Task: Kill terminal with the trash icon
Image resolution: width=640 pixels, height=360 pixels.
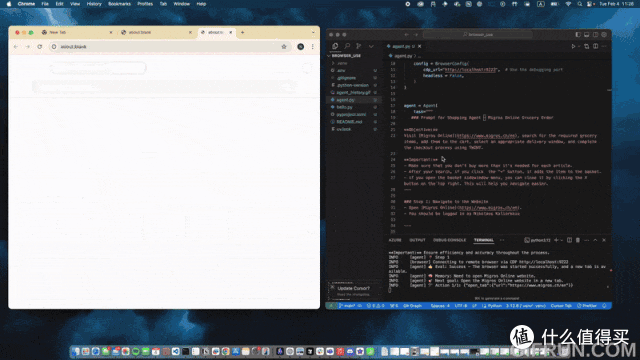Action: 578,240
